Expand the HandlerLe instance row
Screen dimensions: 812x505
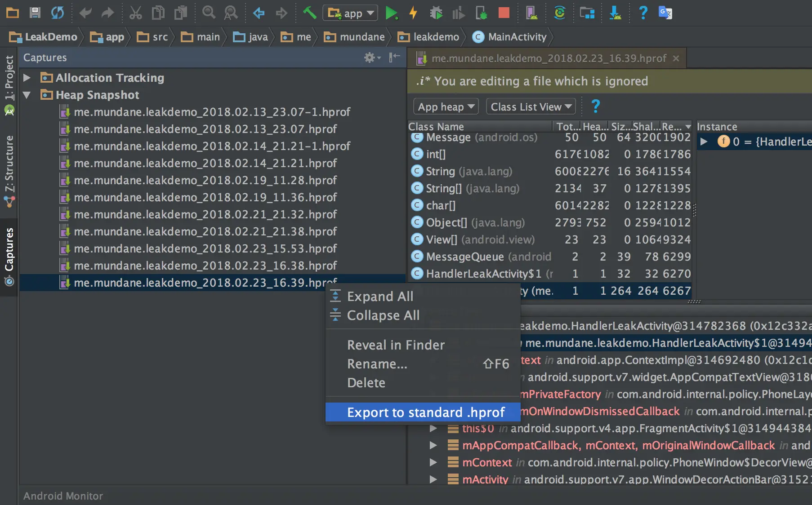704,142
